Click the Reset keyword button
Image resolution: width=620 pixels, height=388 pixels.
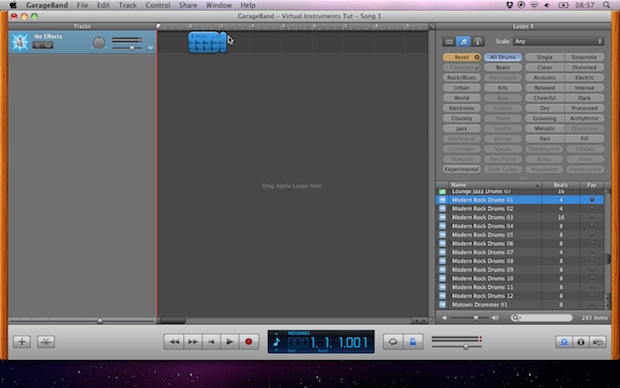click(462, 57)
